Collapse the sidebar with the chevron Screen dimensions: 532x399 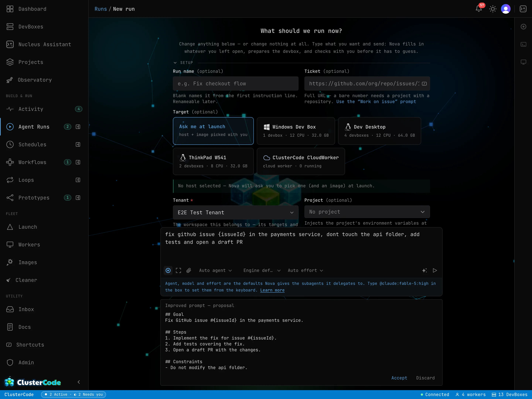coord(79,382)
